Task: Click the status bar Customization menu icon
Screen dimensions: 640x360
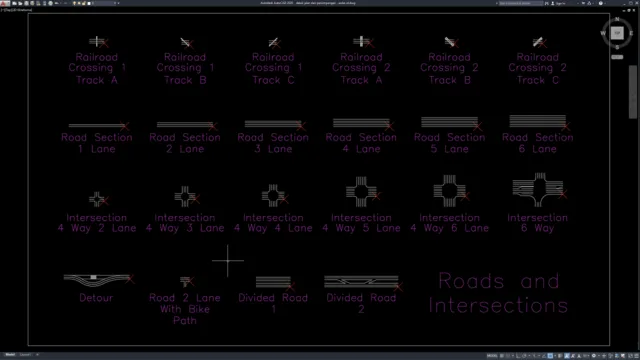Action: pos(636,356)
